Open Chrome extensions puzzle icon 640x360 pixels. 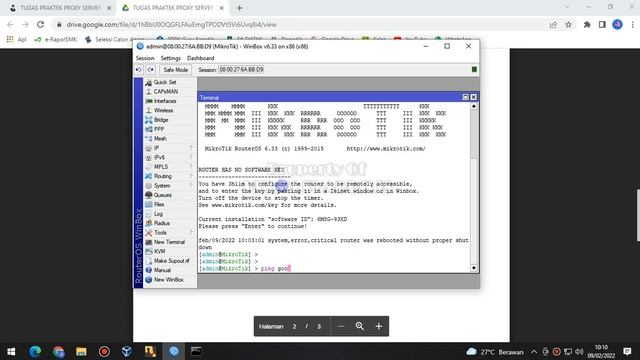[587, 24]
